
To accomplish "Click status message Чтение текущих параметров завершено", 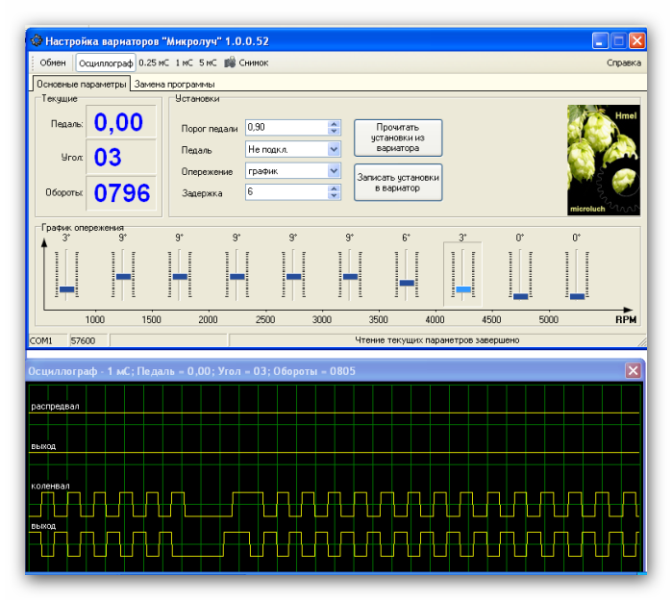I will 437,340.
